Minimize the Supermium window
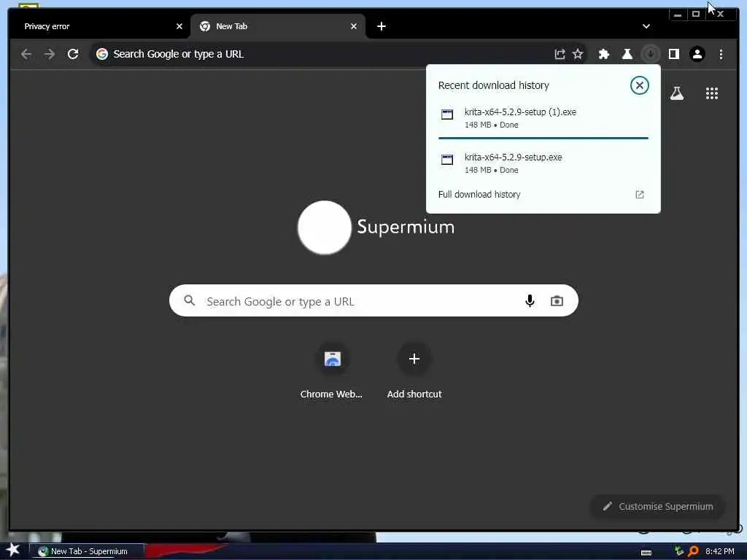747x560 pixels. point(678,15)
